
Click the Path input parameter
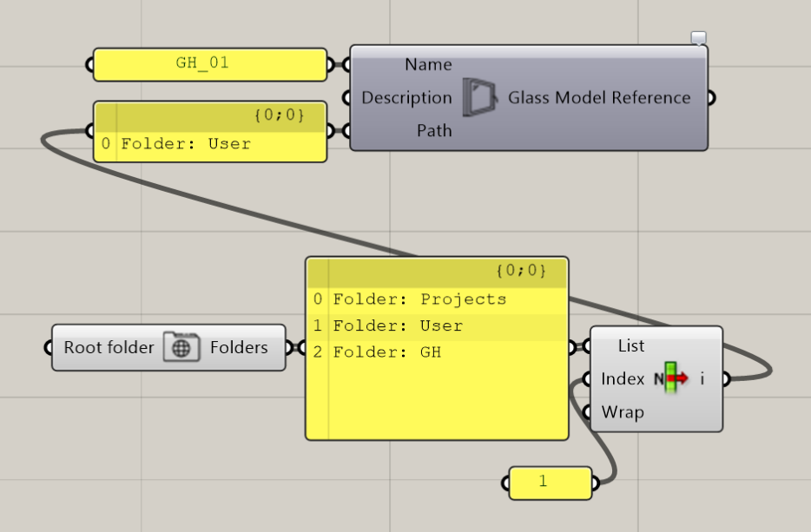coord(434,131)
